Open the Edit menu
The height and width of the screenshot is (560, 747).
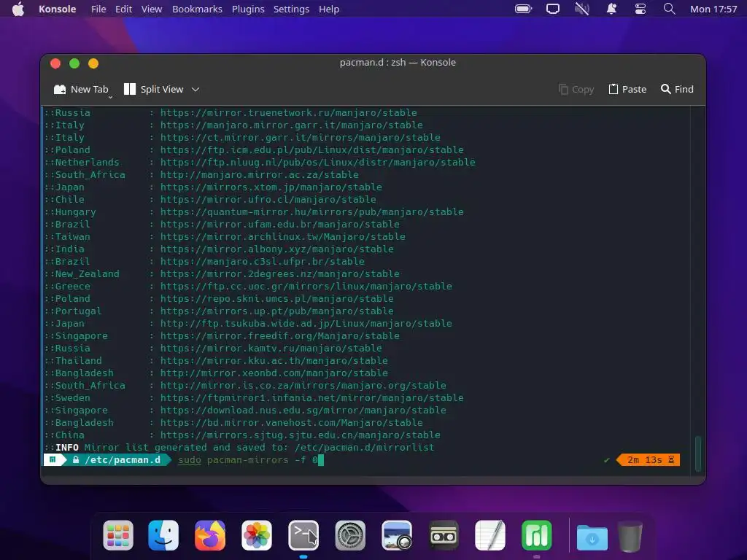(x=123, y=9)
